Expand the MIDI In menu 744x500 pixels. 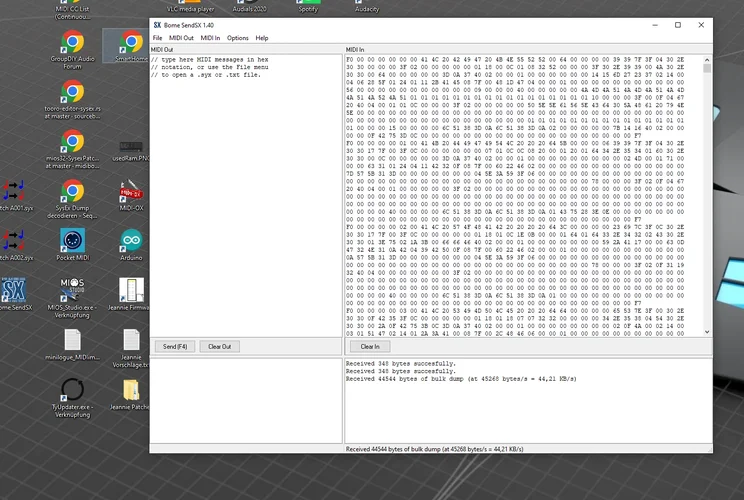(x=210, y=38)
